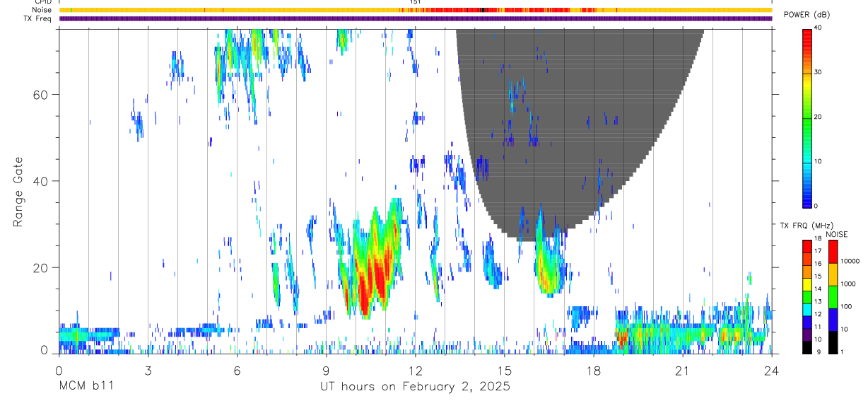Screen dimensions: 868x401
Task: Pick the purple segment of the TX FRQ legend
Action: click(x=807, y=335)
